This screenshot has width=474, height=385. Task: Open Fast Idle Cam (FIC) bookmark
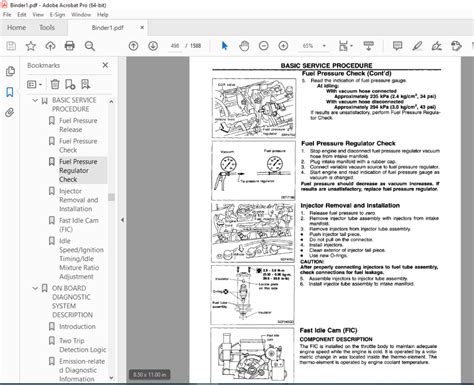click(x=79, y=225)
